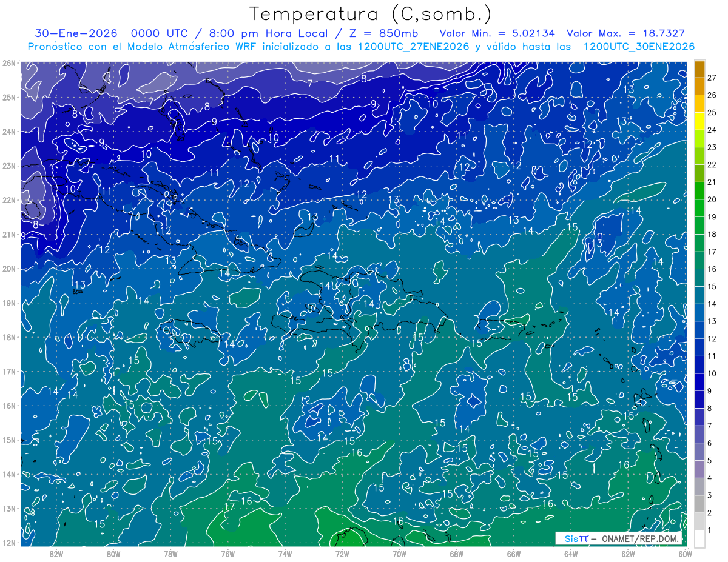Click the color legend value 27
The image size is (728, 562).
[712, 78]
